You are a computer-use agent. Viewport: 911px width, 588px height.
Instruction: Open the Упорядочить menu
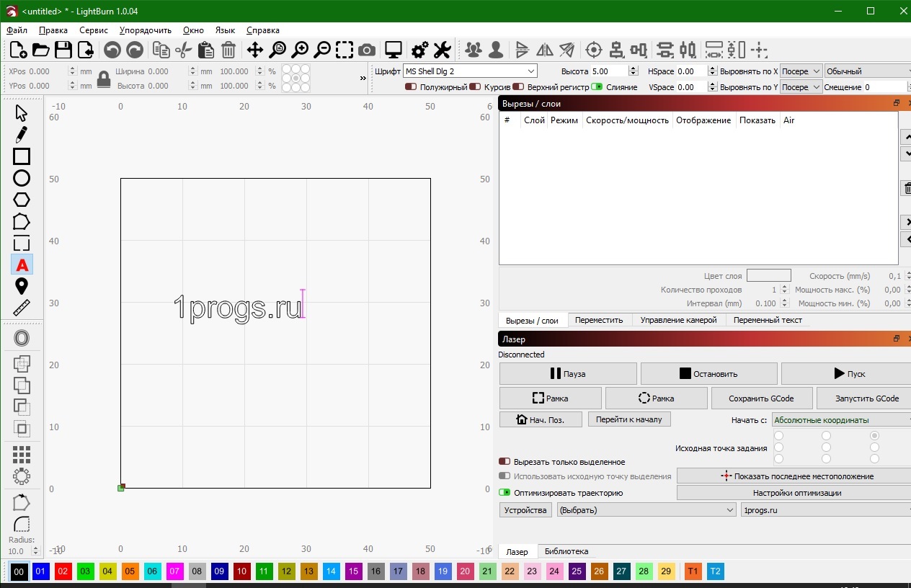point(146,30)
